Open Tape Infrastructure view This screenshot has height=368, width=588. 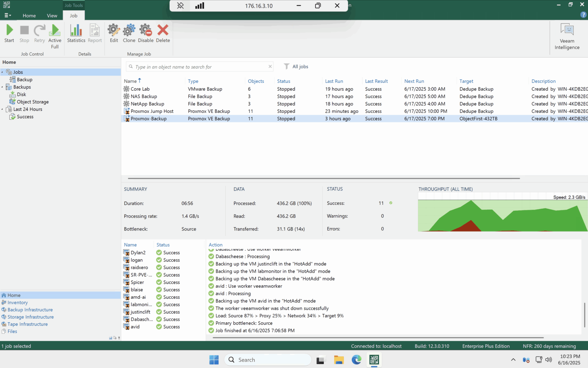coord(28,324)
